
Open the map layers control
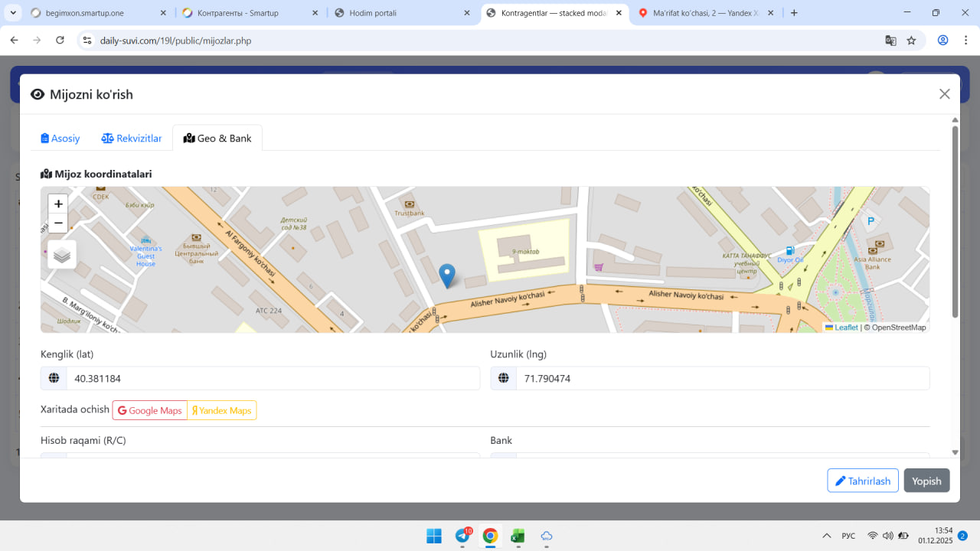point(62,255)
